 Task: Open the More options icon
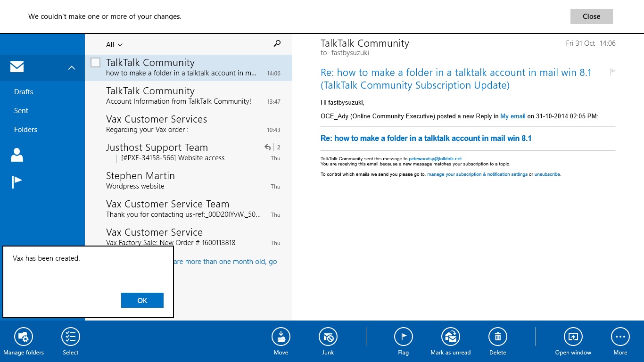[x=620, y=337]
